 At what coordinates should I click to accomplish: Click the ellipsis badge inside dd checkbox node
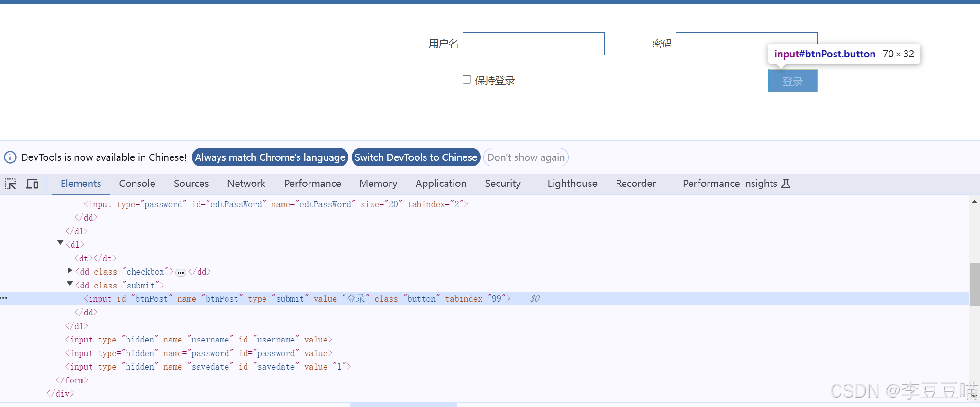coord(181,272)
